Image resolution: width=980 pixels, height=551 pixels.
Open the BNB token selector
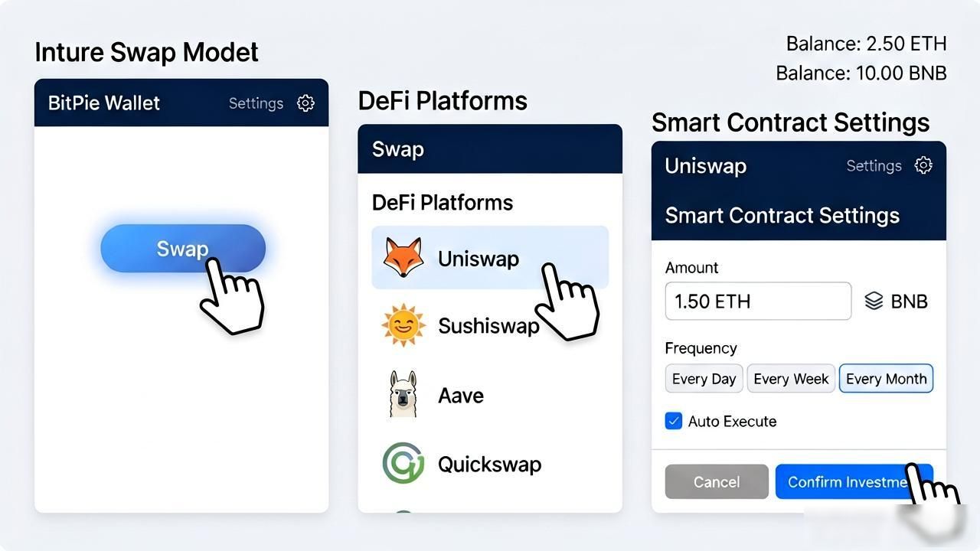click(x=896, y=301)
